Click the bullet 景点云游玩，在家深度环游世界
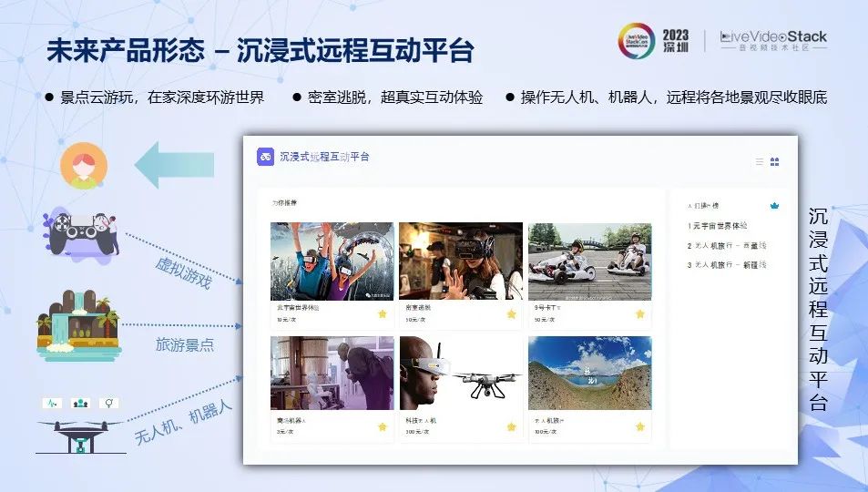Screen dimensions: 868x492 (x=162, y=97)
